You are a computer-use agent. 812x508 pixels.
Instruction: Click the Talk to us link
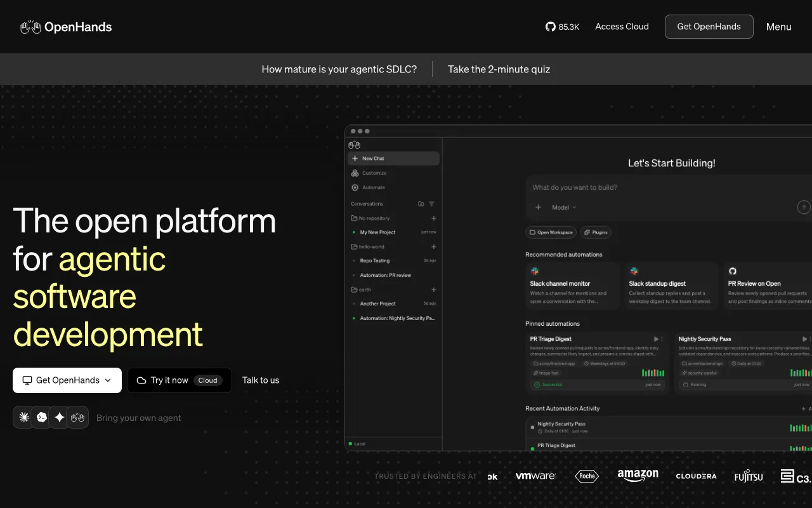[x=261, y=380]
